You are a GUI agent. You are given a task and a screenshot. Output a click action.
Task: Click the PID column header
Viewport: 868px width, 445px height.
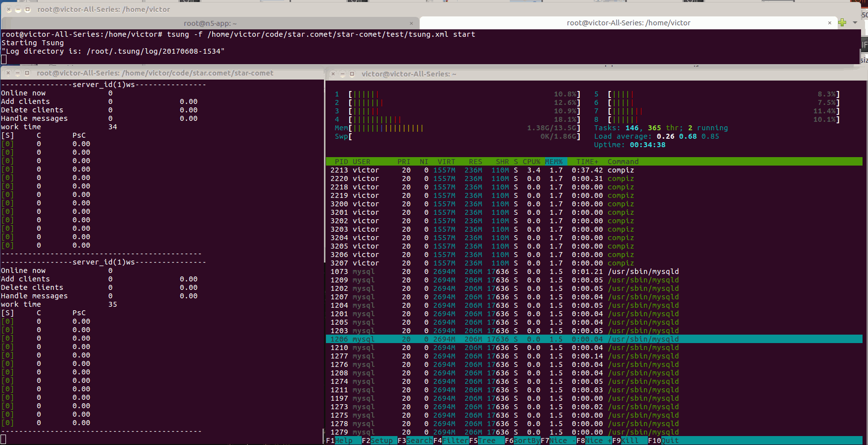[341, 162]
